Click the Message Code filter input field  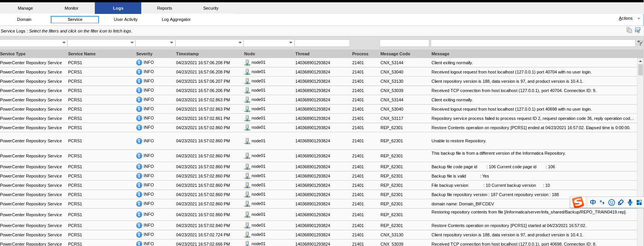(x=404, y=43)
